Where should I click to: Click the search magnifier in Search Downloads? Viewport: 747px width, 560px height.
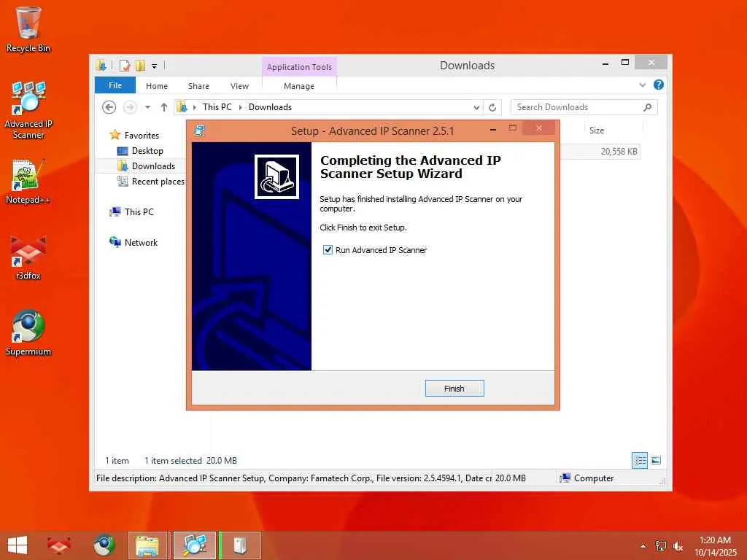point(647,107)
